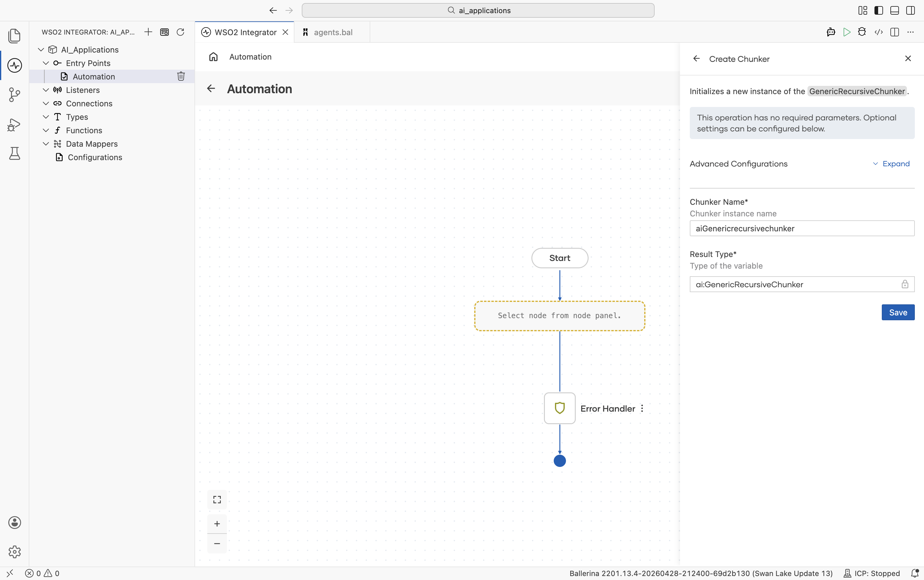Open the Testing flask view
The image size is (924, 580).
(x=15, y=153)
